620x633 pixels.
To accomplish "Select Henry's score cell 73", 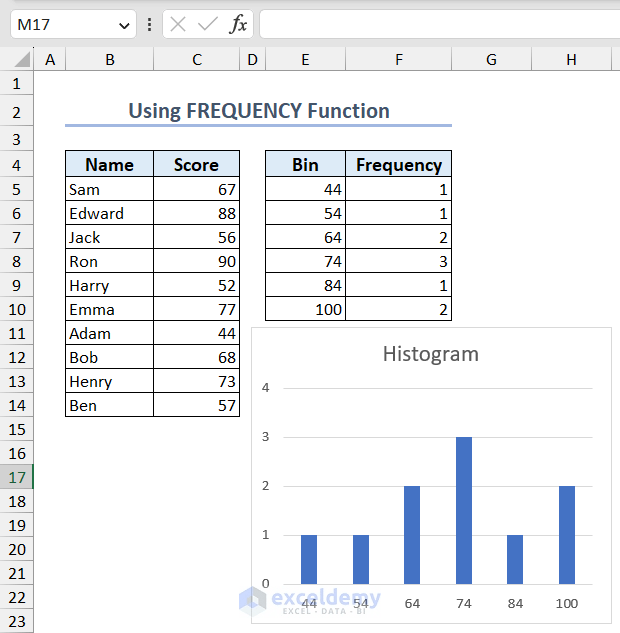I will [197, 381].
